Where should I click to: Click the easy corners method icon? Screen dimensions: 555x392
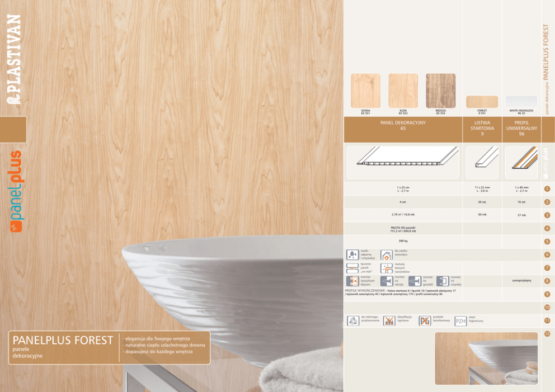click(x=386, y=268)
